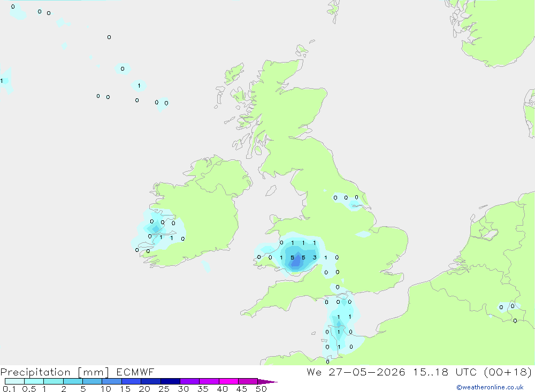Click the 5–10 mm blue legend swatch

coord(92,381)
